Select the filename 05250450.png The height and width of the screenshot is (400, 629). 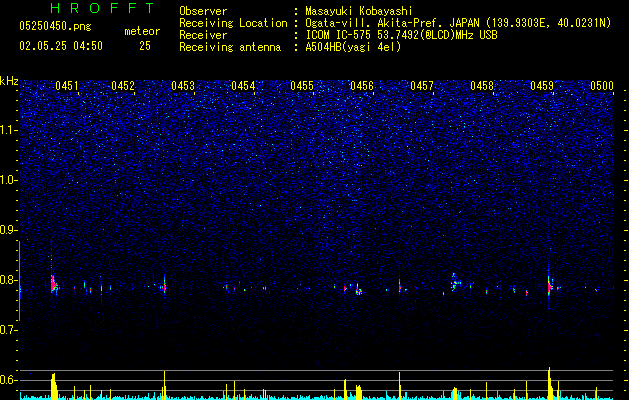click(x=55, y=26)
